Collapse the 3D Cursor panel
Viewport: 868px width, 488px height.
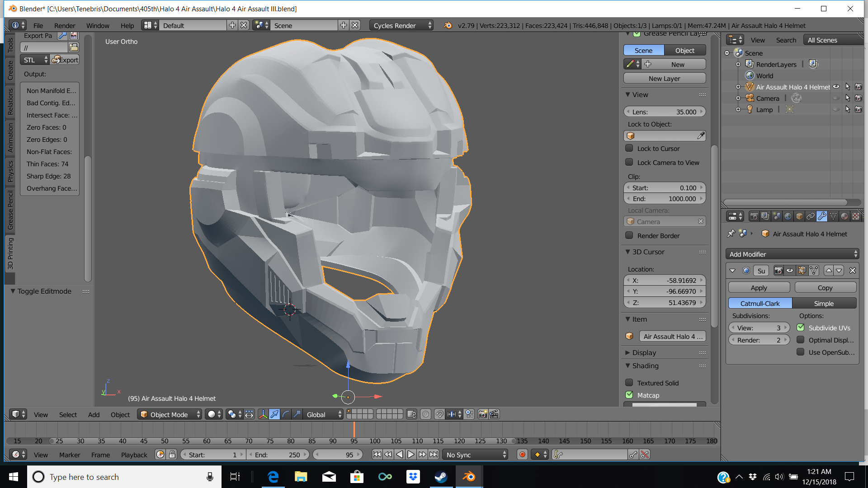pyautogui.click(x=627, y=252)
